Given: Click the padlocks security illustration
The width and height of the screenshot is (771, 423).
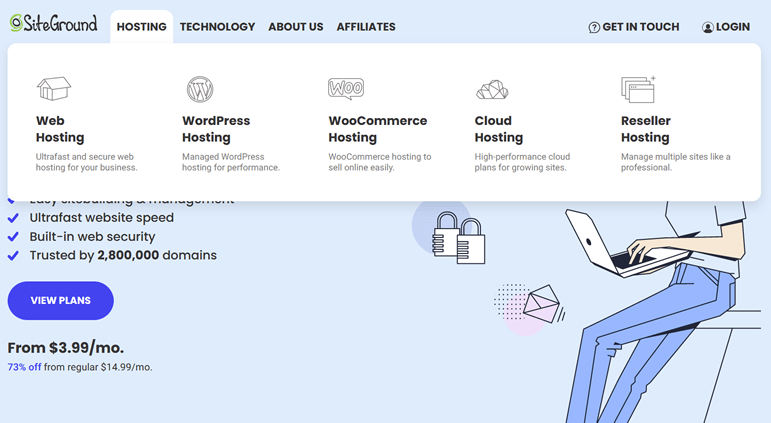Looking at the screenshot, I should pos(459,238).
